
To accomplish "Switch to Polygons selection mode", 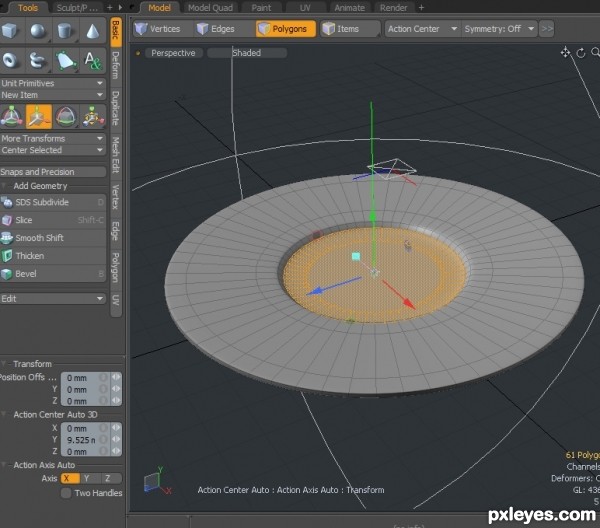I will pos(286,29).
